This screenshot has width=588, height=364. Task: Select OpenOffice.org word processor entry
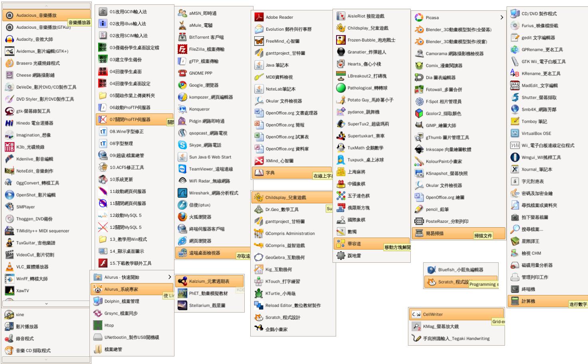[x=291, y=113]
